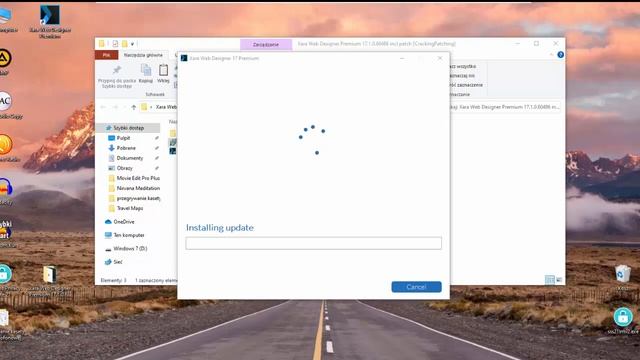Select OneDrive in navigation pane

(x=124, y=222)
